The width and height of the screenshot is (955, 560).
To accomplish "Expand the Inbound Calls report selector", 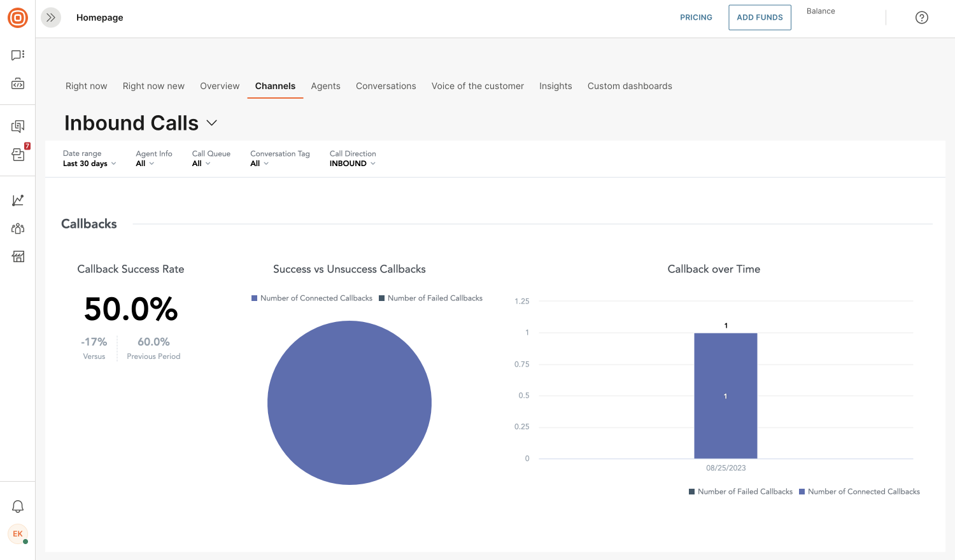I will [x=211, y=122].
